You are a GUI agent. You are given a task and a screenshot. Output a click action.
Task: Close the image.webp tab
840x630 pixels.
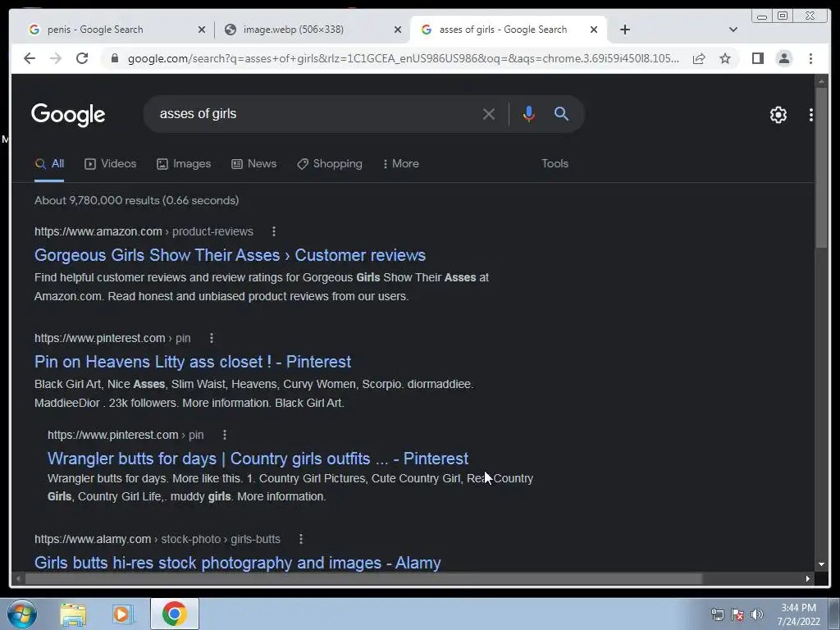point(398,30)
